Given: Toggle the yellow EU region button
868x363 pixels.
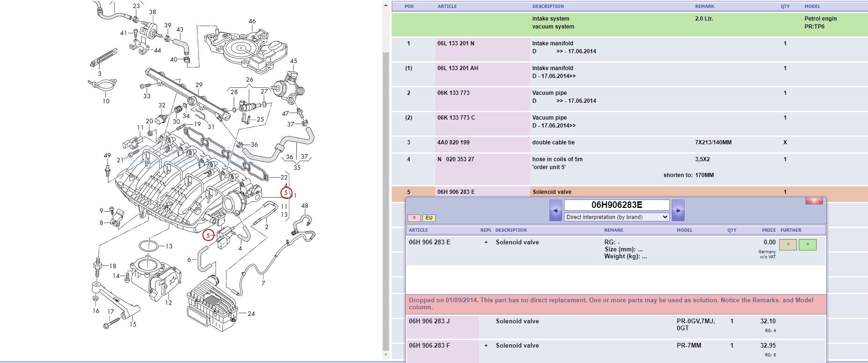Looking at the screenshot, I should [429, 218].
